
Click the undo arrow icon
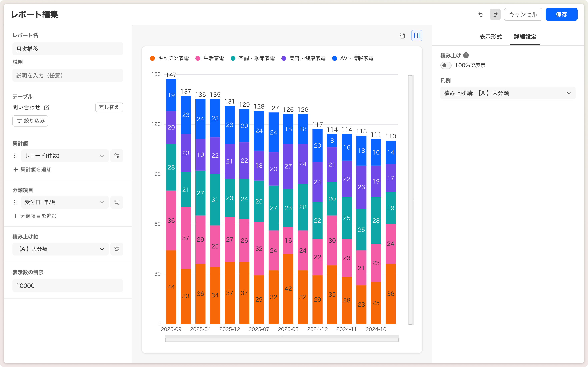(x=481, y=15)
